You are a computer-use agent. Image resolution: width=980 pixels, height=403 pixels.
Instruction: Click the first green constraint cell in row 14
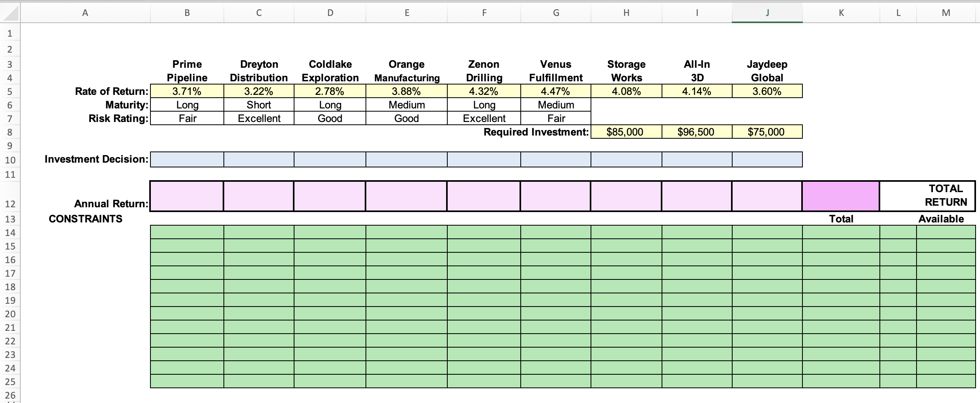(187, 232)
